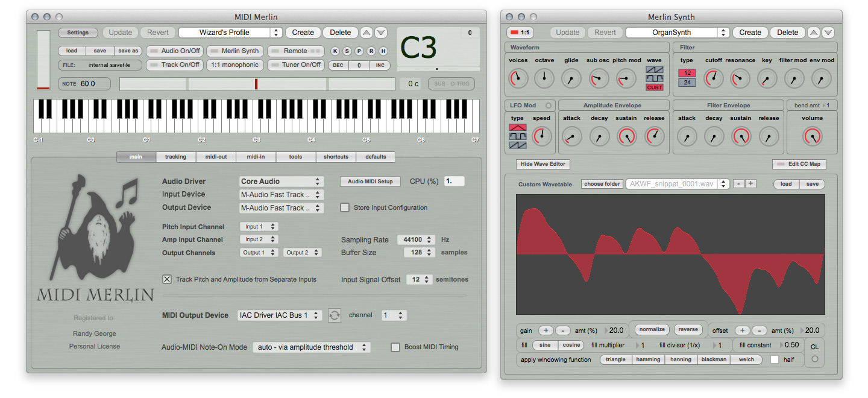Switch to the tracking tab
The height and width of the screenshot is (398, 868).
click(176, 157)
